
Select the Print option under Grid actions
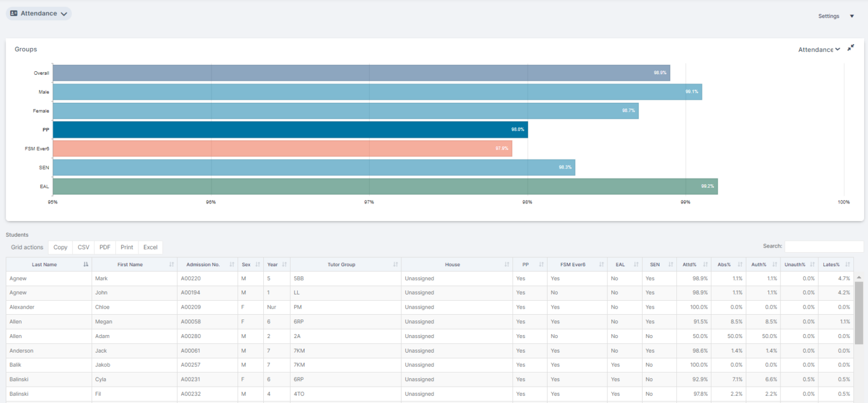[127, 247]
